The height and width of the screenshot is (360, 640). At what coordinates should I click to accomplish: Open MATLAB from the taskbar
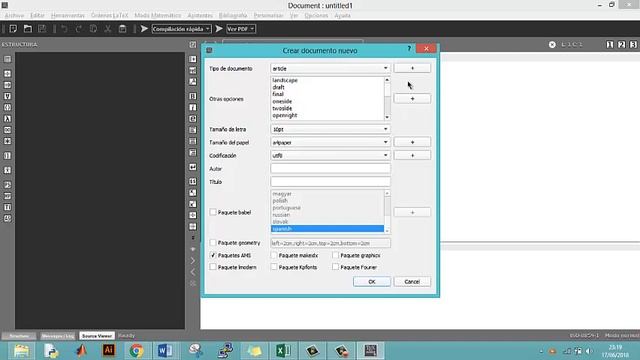(81, 351)
